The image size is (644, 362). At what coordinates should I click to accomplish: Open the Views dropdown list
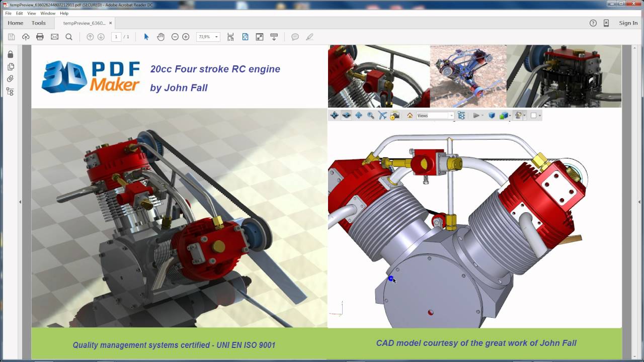click(435, 115)
